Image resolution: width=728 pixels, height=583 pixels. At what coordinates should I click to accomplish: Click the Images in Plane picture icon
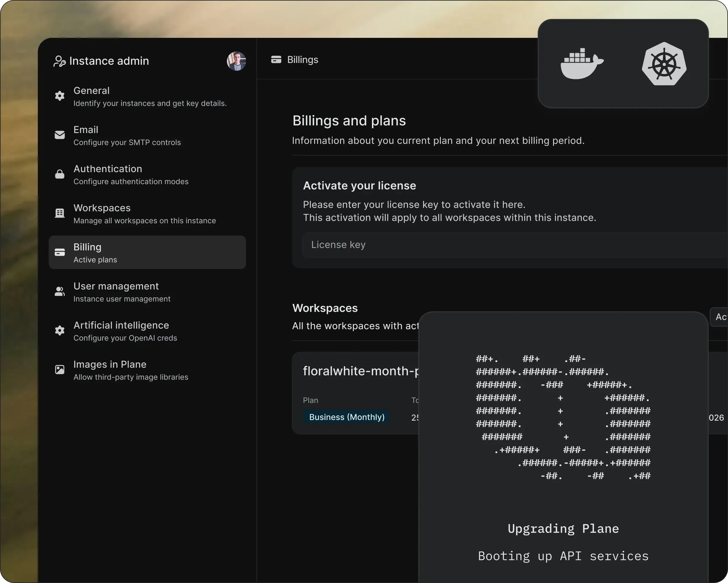pyautogui.click(x=60, y=370)
